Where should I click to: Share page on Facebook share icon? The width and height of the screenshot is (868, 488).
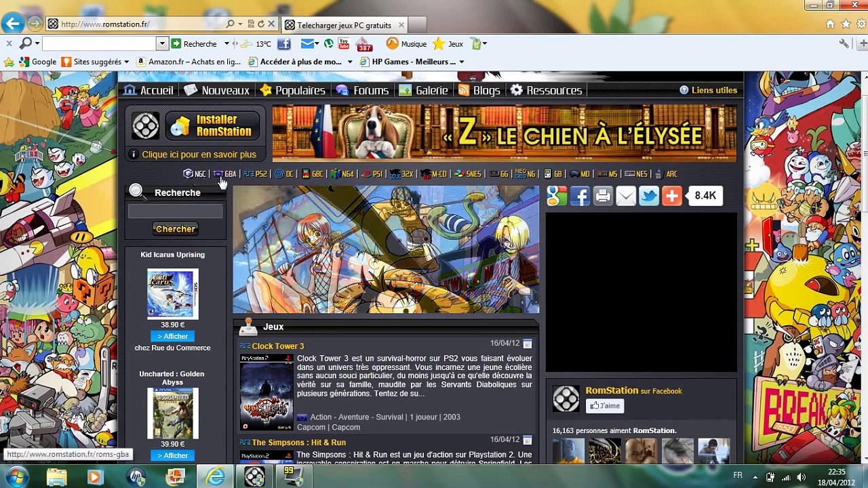click(580, 196)
